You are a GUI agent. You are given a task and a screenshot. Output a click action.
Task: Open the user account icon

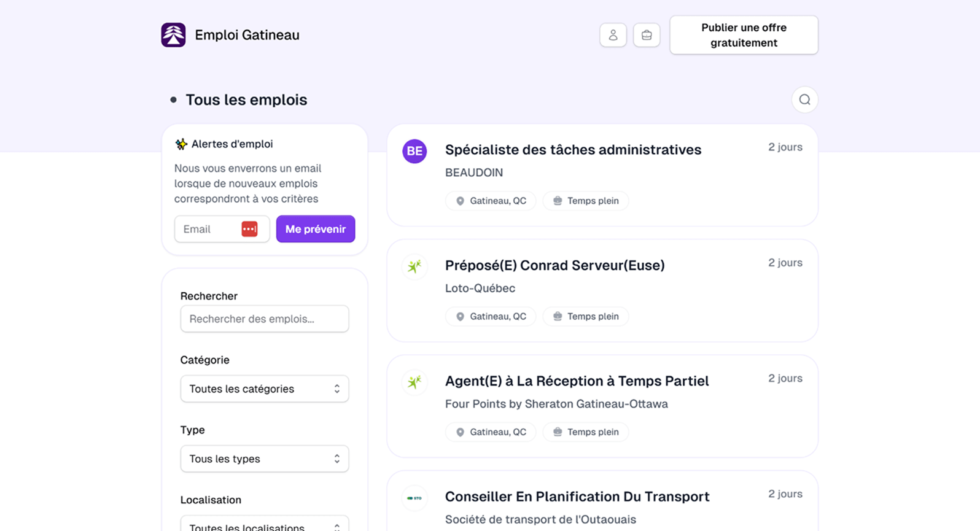(x=613, y=35)
